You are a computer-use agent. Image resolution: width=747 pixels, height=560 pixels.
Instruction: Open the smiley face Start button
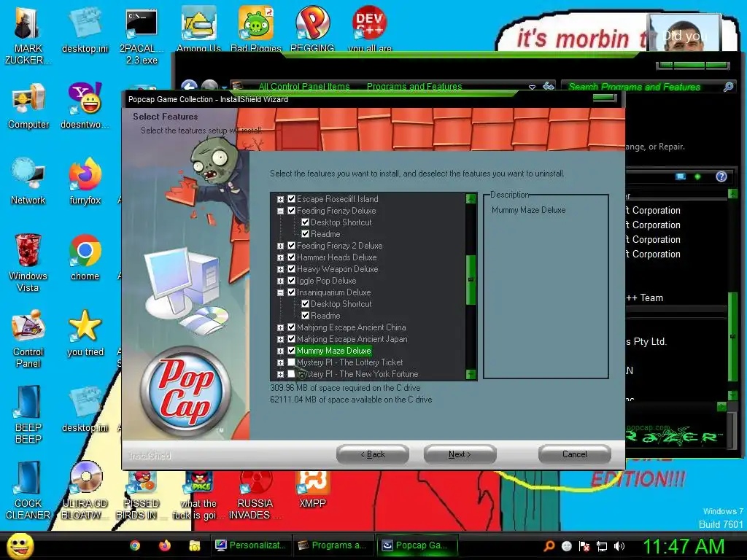[20, 545]
